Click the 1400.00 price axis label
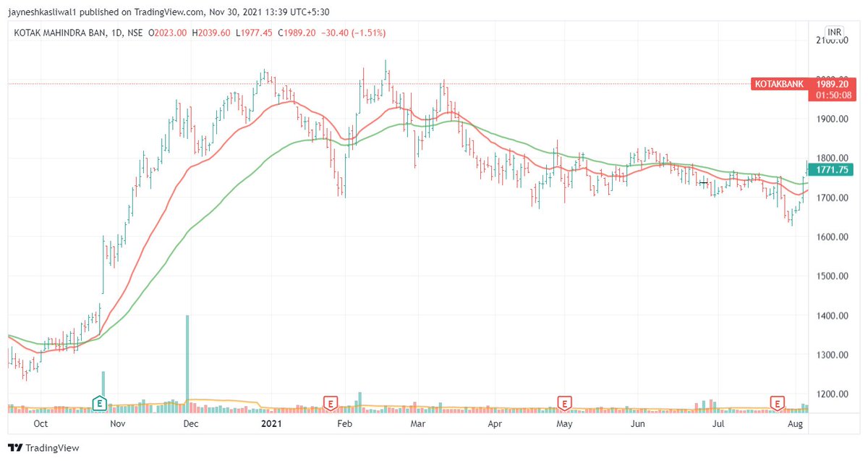868x461 pixels. coord(833,316)
